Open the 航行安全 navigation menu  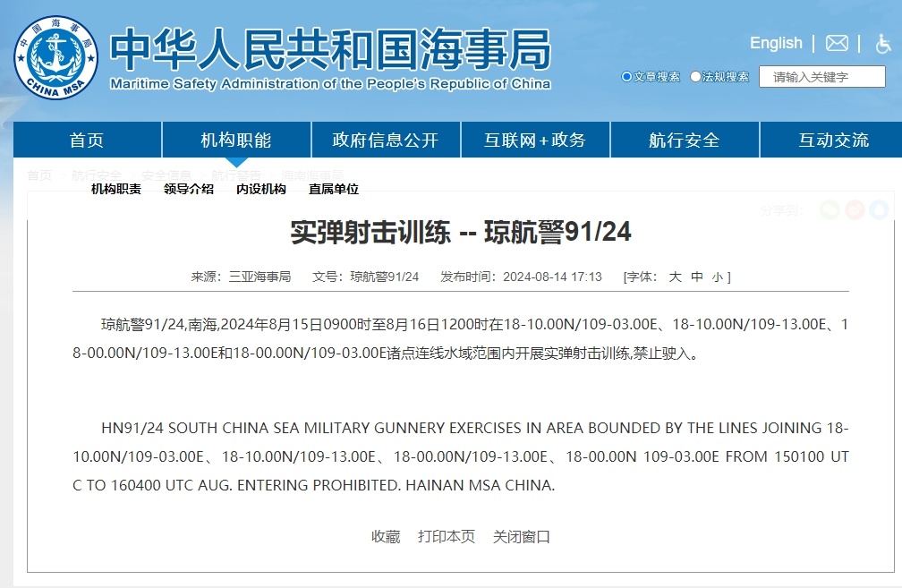click(x=685, y=140)
